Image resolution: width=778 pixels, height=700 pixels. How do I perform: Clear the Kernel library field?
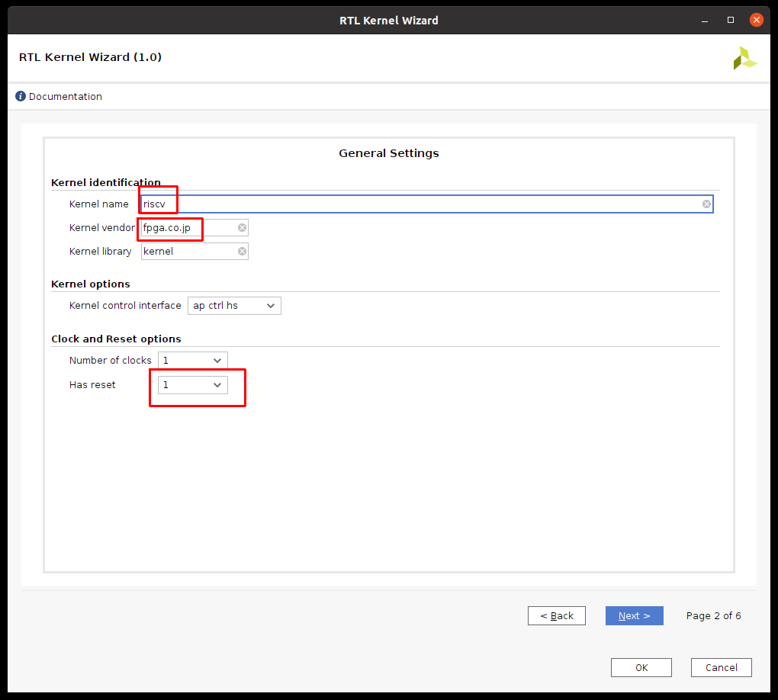pyautogui.click(x=242, y=251)
